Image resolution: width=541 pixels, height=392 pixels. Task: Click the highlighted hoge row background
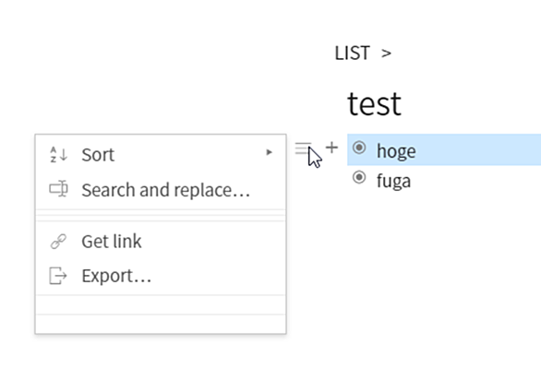(444, 149)
